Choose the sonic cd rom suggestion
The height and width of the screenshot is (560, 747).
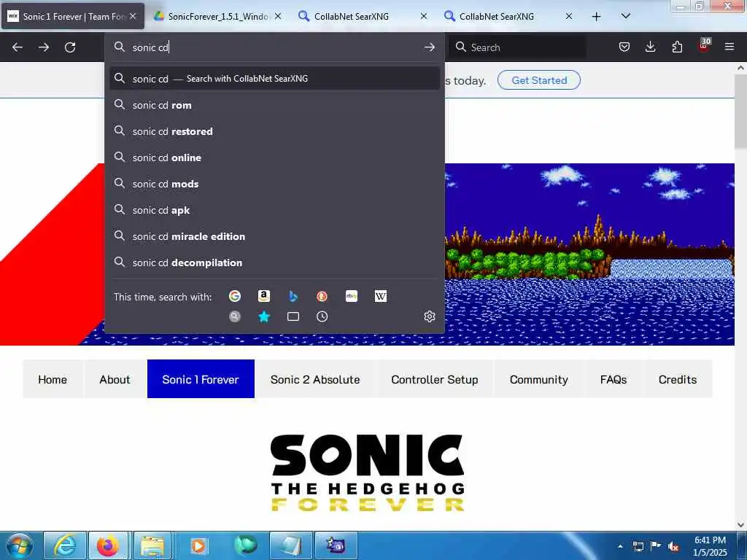(274, 105)
